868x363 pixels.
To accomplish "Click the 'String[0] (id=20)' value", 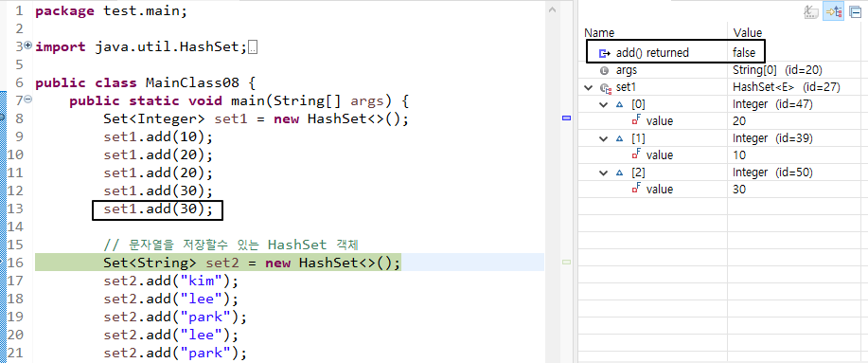I will [x=777, y=70].
